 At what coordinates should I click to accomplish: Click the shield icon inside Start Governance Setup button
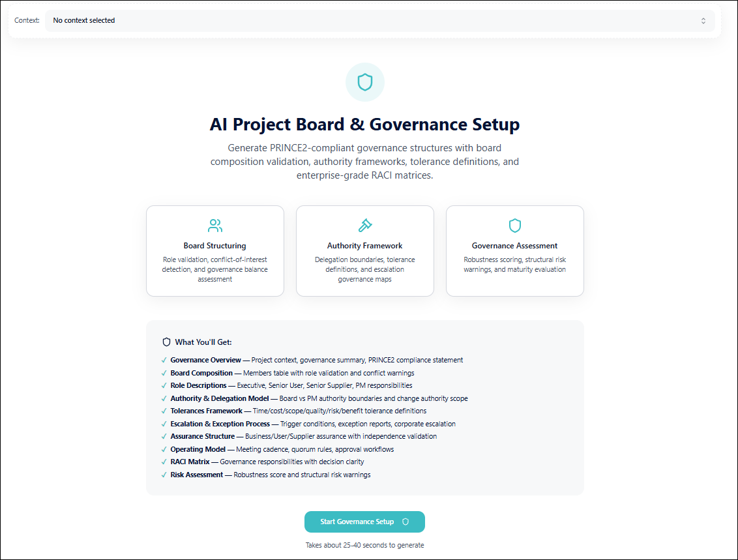point(406,522)
